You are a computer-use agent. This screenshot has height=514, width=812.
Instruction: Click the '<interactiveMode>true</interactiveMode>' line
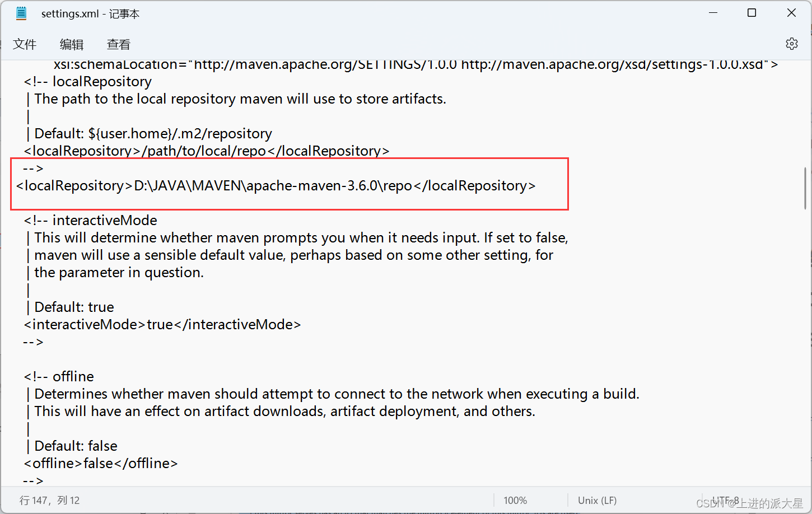click(162, 325)
